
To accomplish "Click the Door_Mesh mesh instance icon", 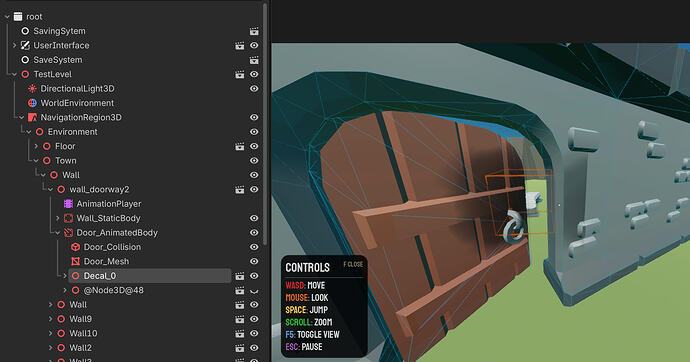I will click(x=75, y=261).
